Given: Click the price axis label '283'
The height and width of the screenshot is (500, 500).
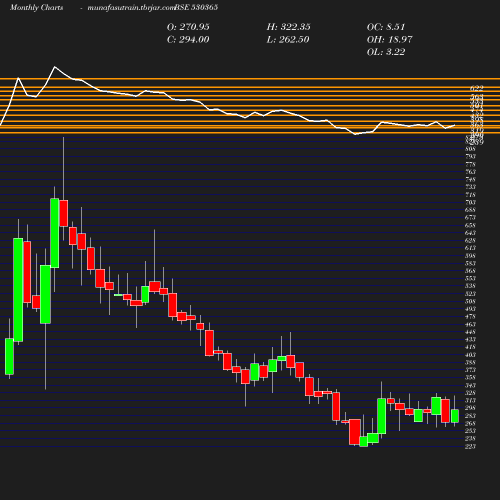Looking at the screenshot, I should point(470,416).
